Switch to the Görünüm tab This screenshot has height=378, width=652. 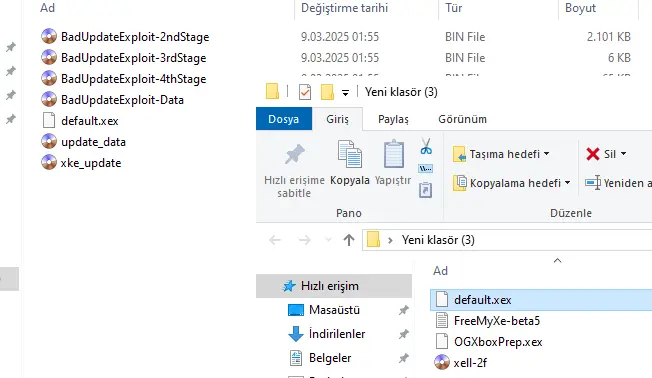pos(462,119)
